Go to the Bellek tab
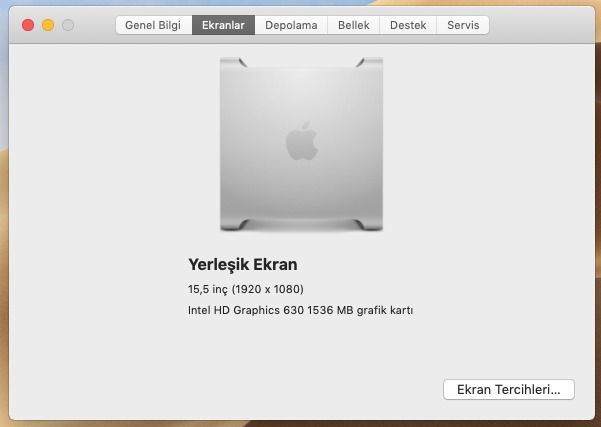This screenshot has height=427, width=601. (x=354, y=25)
